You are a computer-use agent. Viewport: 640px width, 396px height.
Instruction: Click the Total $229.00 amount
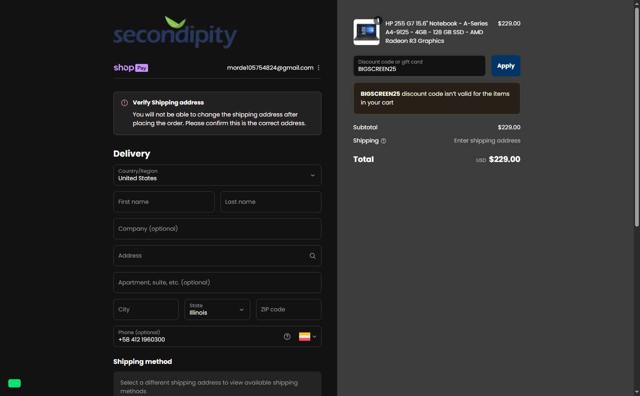(504, 160)
